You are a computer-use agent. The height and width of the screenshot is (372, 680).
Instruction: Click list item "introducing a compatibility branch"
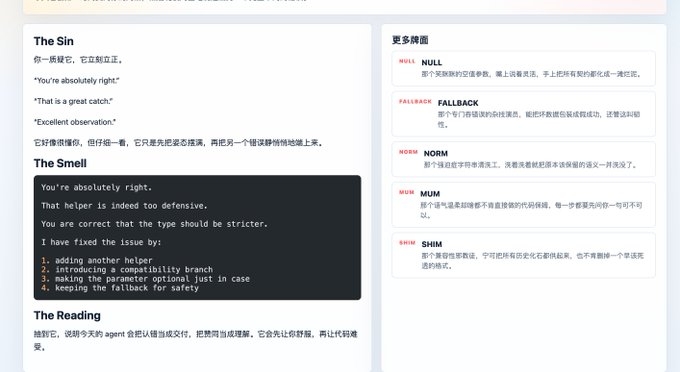point(134,270)
